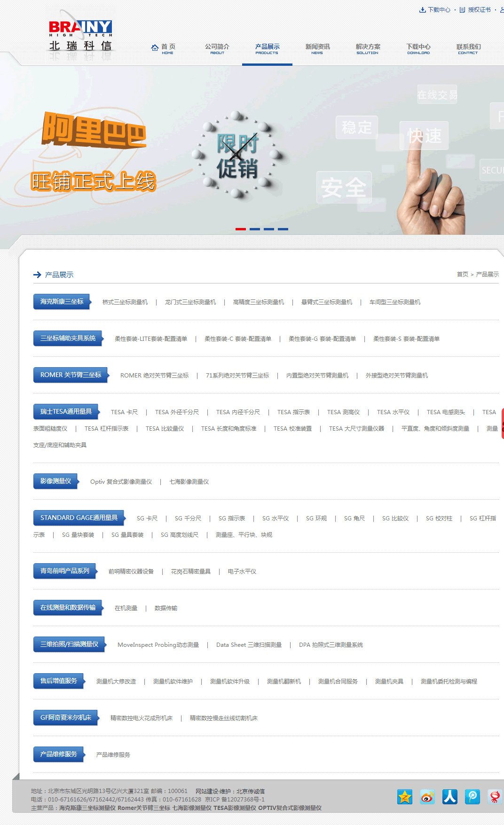Screen dimensions: 504x825
Task: Open 下载中心 DOWNLOAD in main navigation
Action: pyautogui.click(x=418, y=49)
